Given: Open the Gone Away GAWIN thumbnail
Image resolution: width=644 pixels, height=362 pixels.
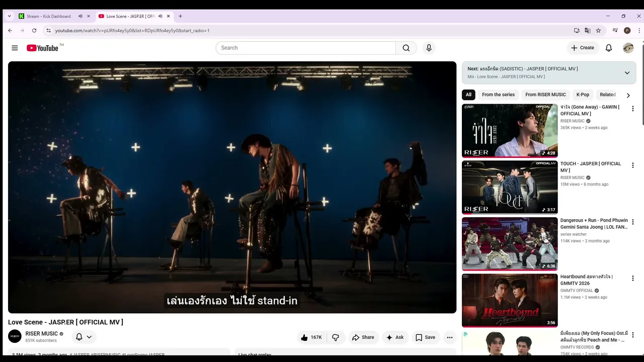Looking at the screenshot, I should point(510,131).
